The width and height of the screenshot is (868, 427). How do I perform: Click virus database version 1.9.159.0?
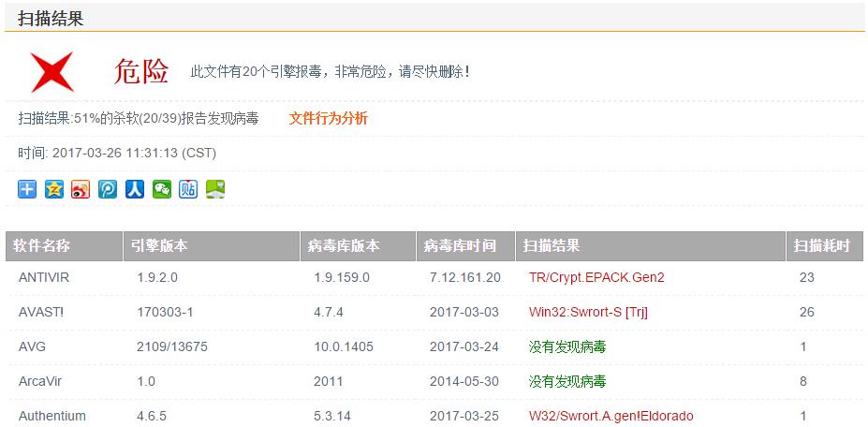tap(342, 277)
